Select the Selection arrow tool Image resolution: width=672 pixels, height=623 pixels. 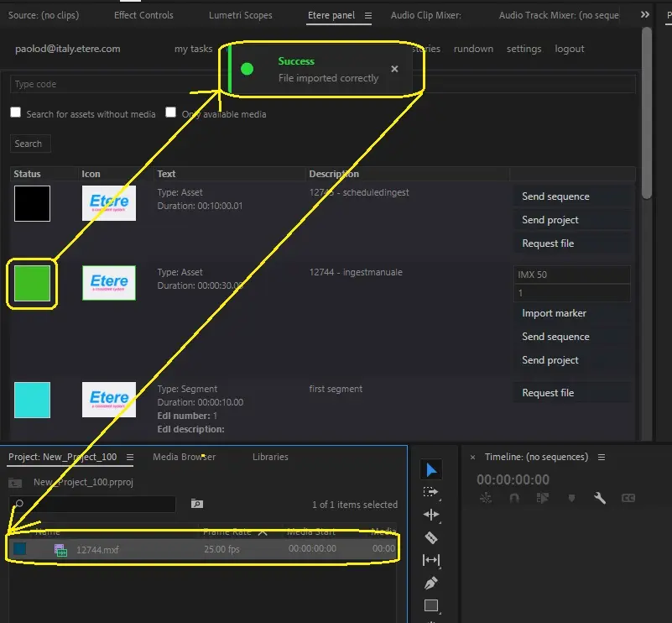coord(431,470)
